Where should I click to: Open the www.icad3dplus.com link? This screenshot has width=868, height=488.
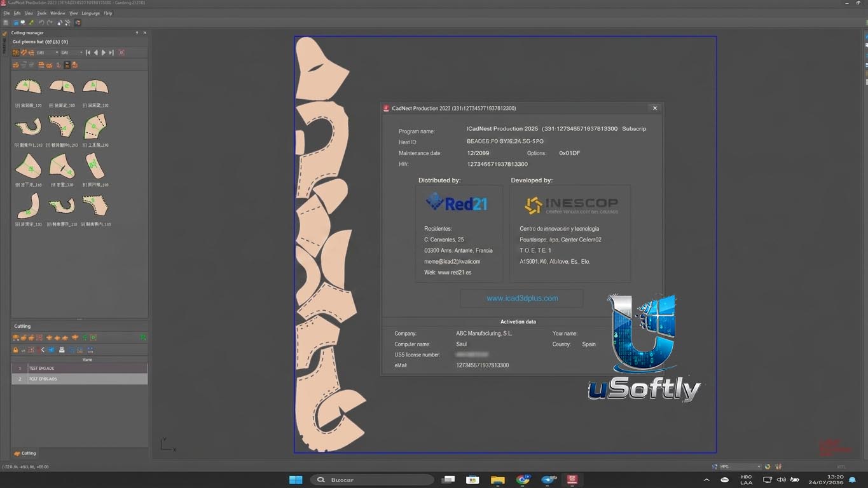click(x=522, y=298)
